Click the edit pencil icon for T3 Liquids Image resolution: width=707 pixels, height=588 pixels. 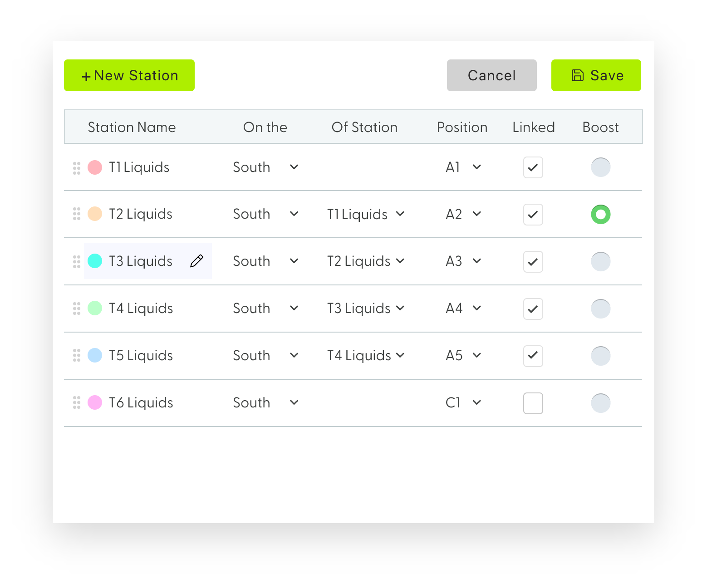[x=197, y=261]
